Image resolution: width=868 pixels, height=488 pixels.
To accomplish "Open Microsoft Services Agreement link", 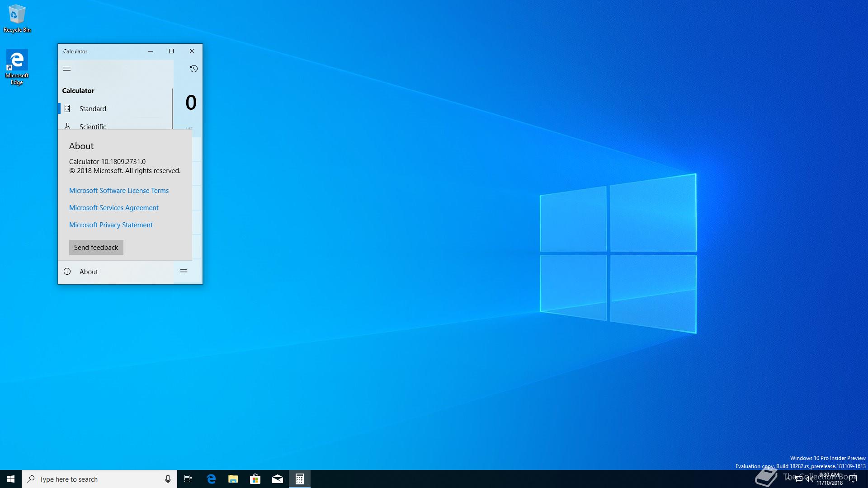I will [114, 208].
